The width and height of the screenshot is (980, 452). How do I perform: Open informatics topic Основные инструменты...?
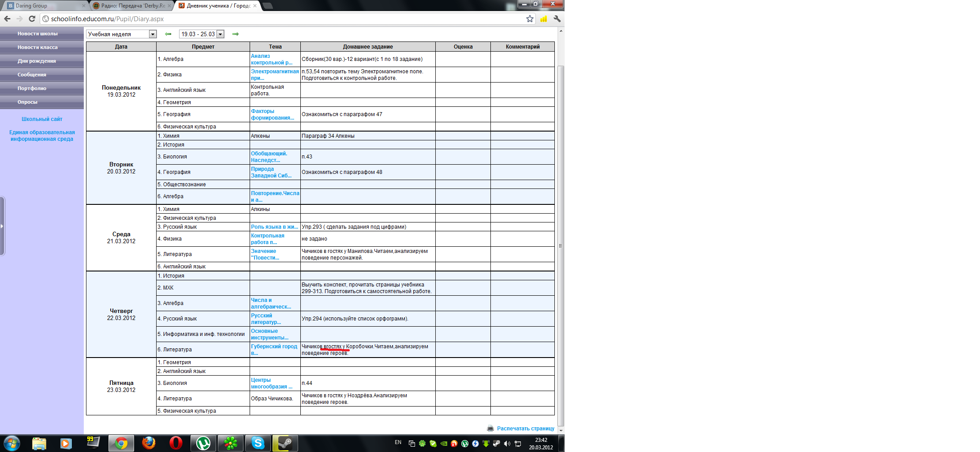(x=270, y=334)
